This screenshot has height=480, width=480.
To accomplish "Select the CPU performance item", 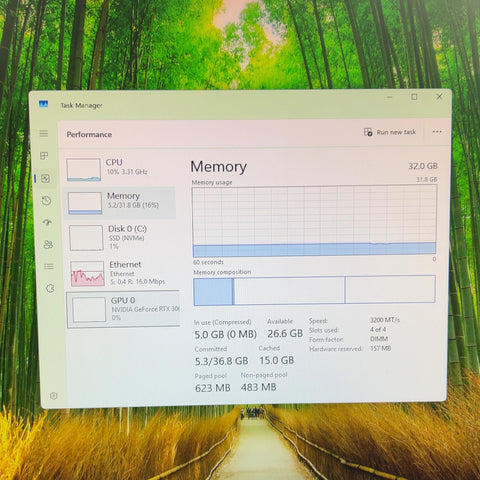I will tap(120, 169).
